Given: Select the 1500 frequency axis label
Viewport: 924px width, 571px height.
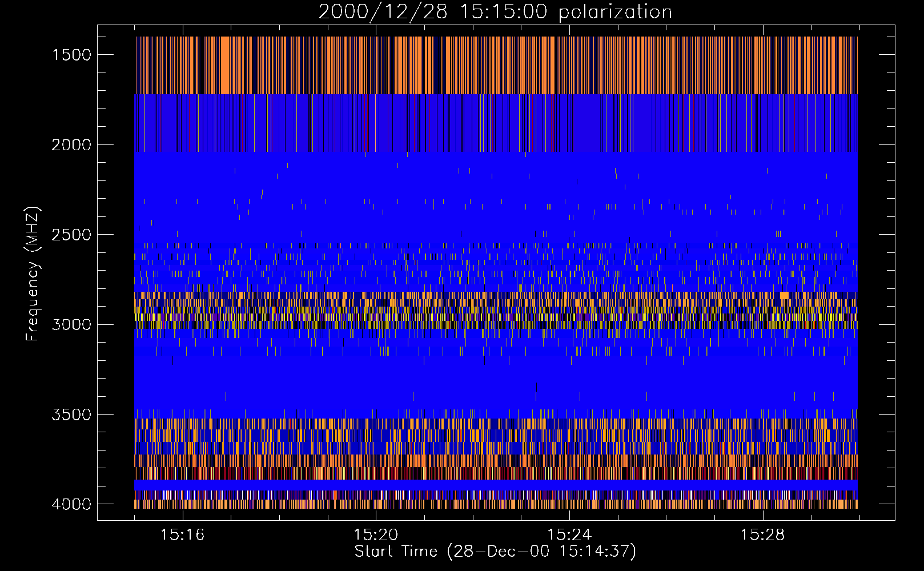Looking at the screenshot, I should (71, 55).
